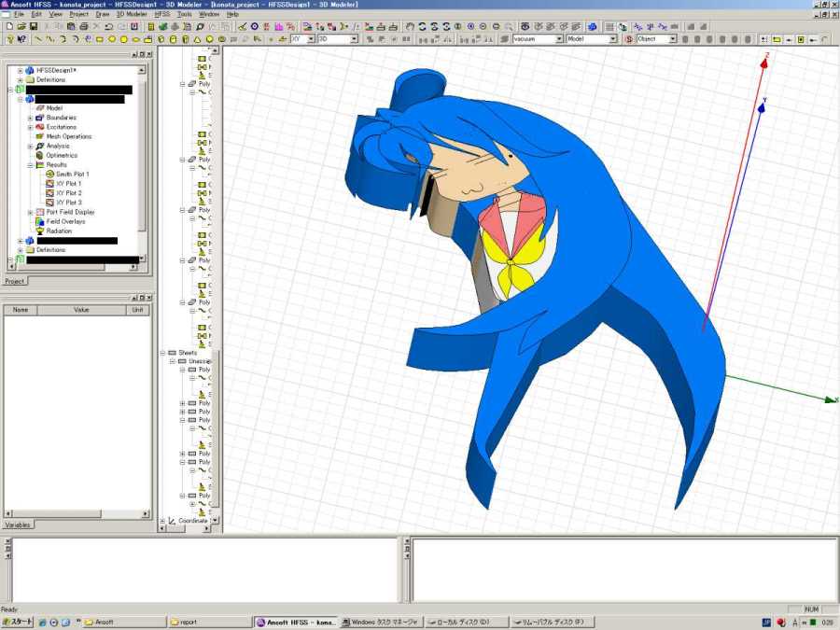Expand the Boundaries tree node

[x=30, y=118]
